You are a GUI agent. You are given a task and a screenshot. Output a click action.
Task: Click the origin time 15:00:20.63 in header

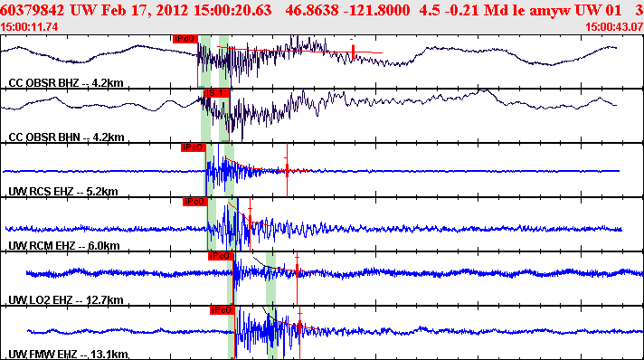[232, 10]
